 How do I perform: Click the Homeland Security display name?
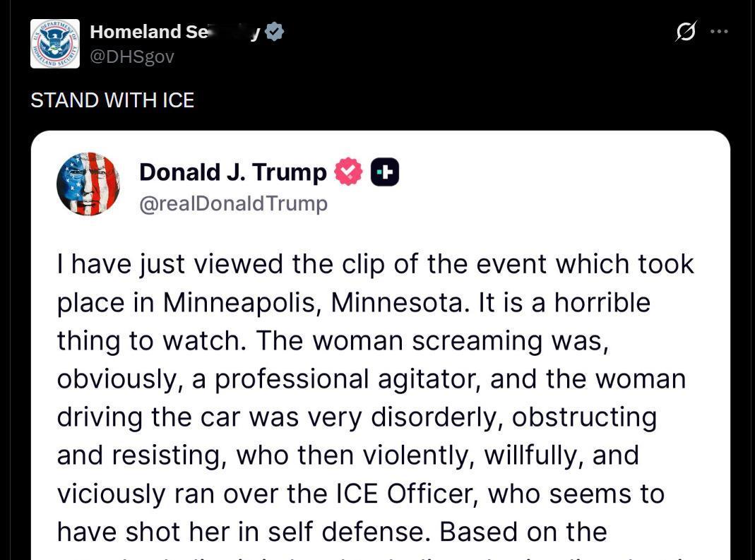click(x=174, y=32)
